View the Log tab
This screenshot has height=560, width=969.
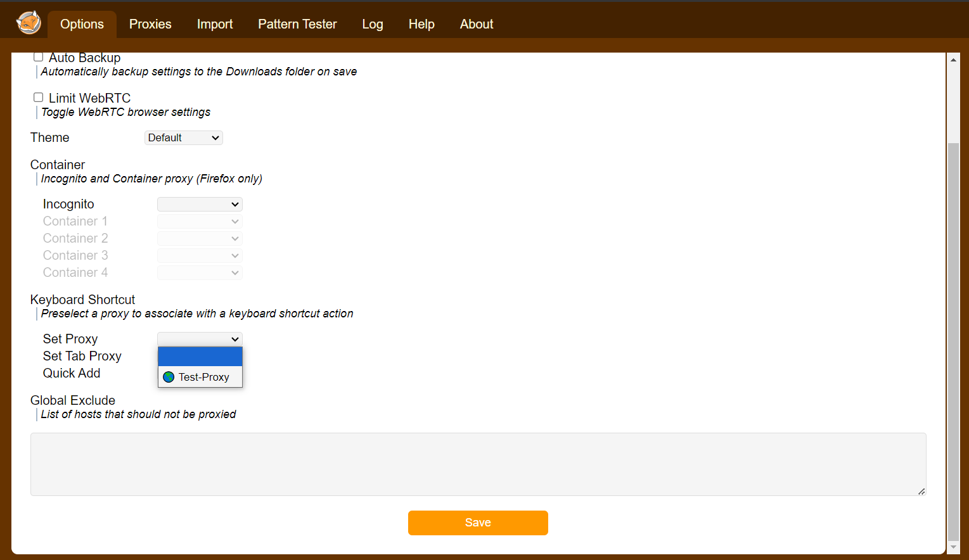tap(373, 24)
